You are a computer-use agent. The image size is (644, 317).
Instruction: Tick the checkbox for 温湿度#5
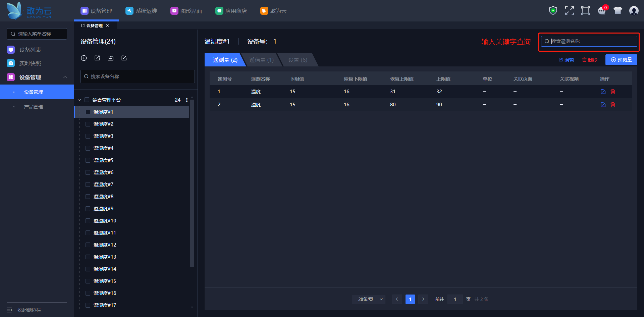[88, 160]
